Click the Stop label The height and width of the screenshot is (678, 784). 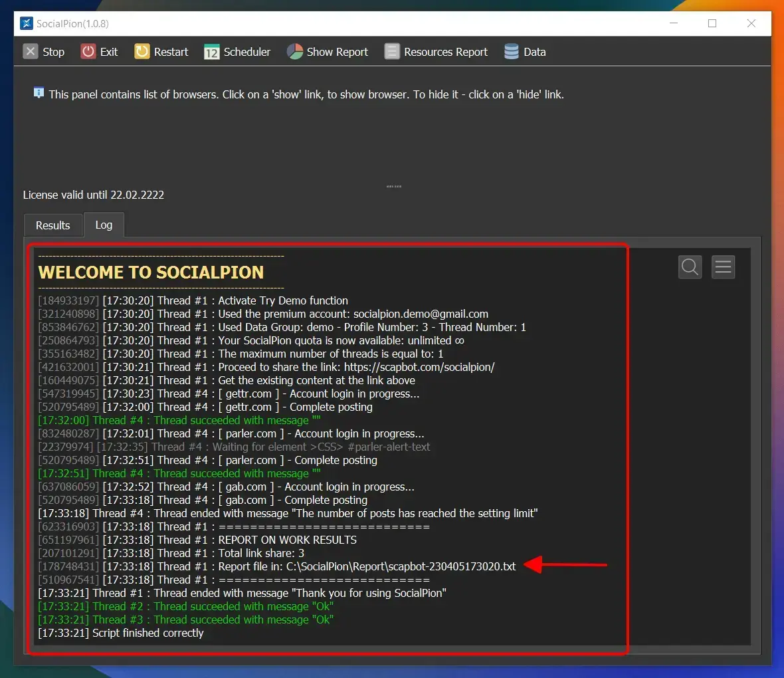[x=54, y=52]
